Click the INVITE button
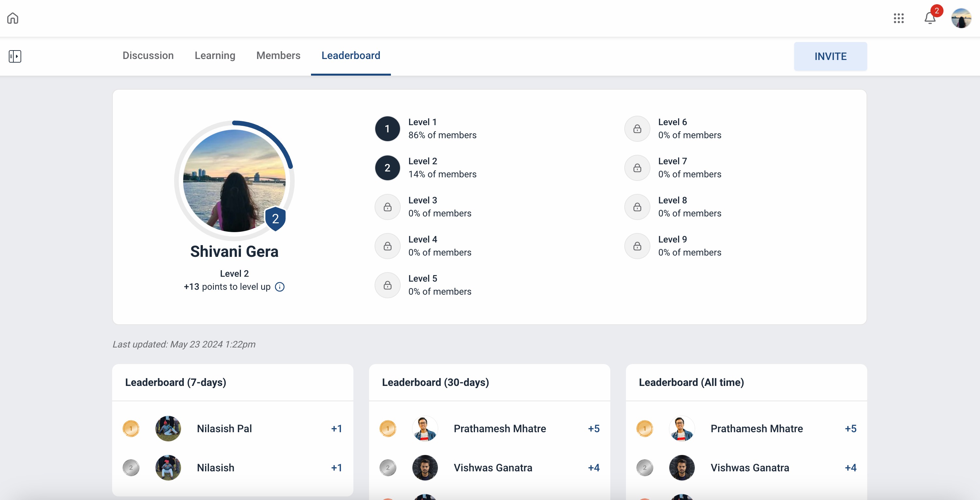 click(x=830, y=56)
